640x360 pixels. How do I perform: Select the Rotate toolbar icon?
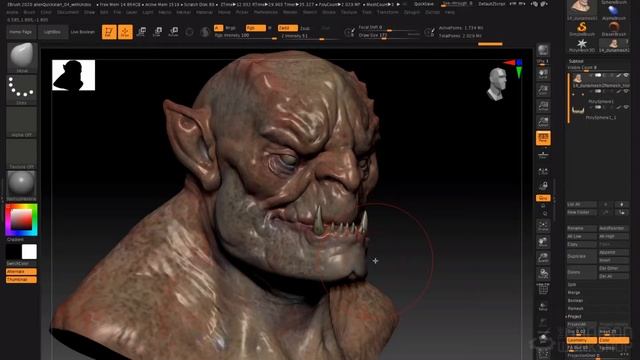173,32
